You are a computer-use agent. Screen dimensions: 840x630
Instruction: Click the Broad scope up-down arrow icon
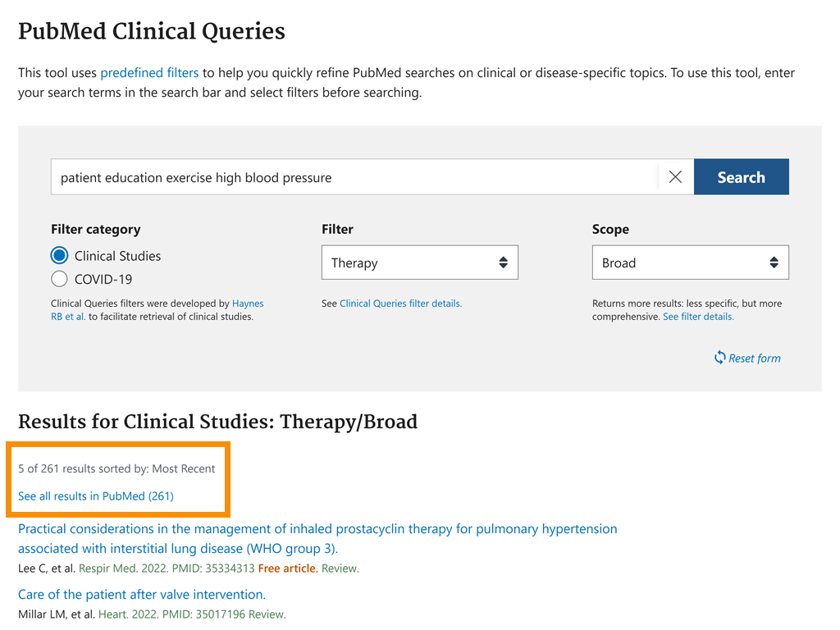[x=774, y=262]
